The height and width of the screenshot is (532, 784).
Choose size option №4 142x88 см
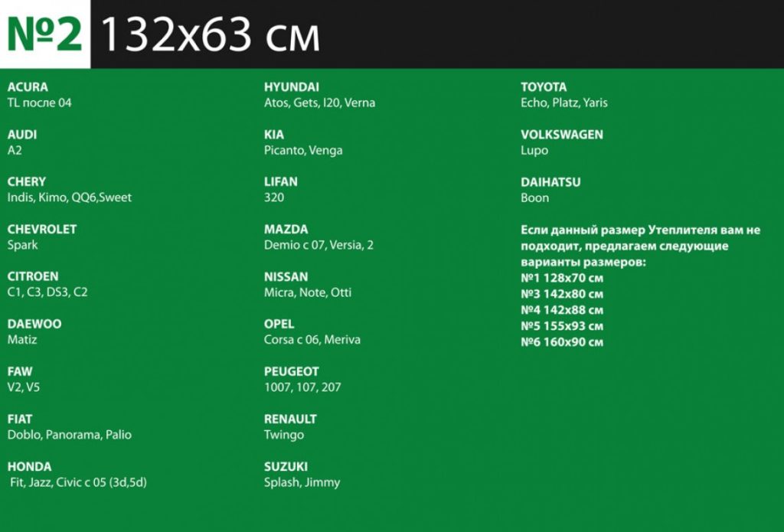pyautogui.click(x=562, y=310)
